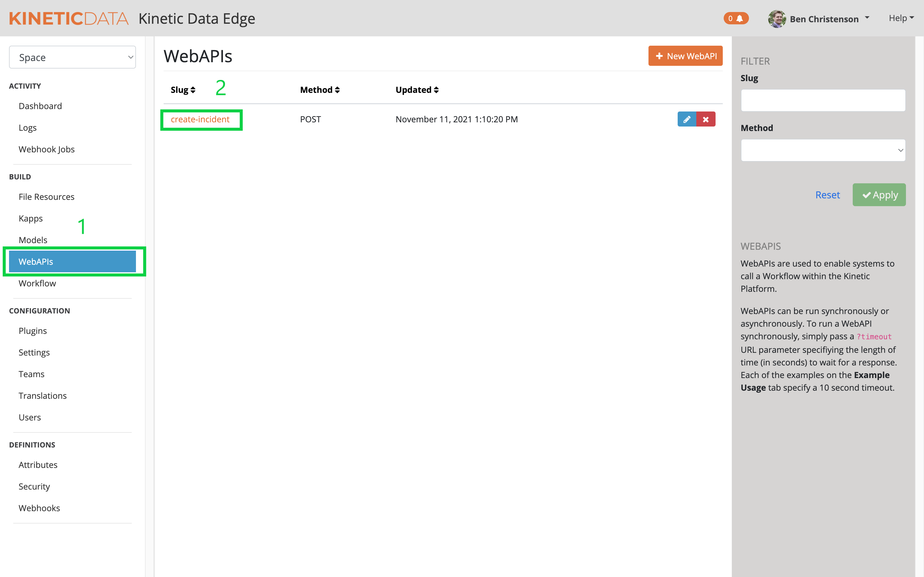Click the blue pencil edit icon

(x=686, y=119)
